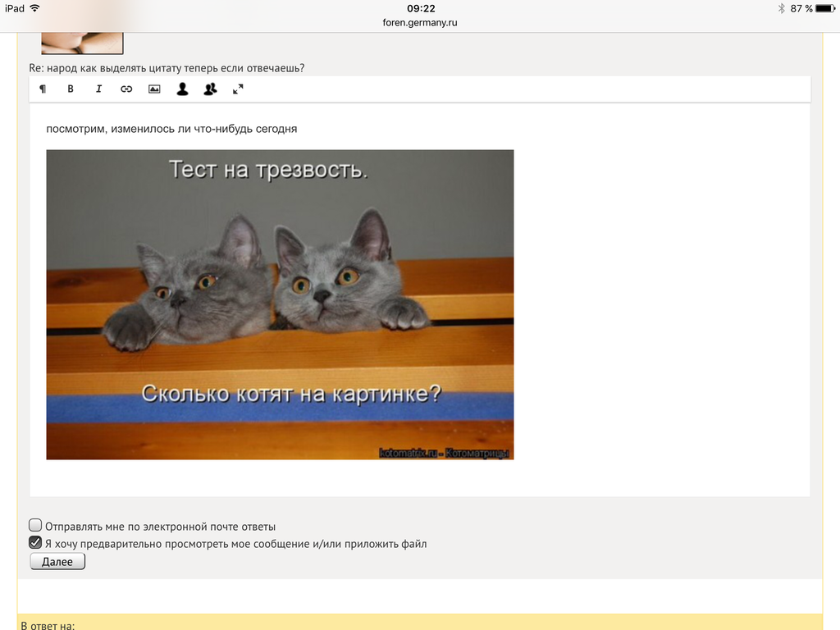Image resolution: width=840 pixels, height=630 pixels.
Task: Open the paragraph formatting menu
Action: point(43,89)
